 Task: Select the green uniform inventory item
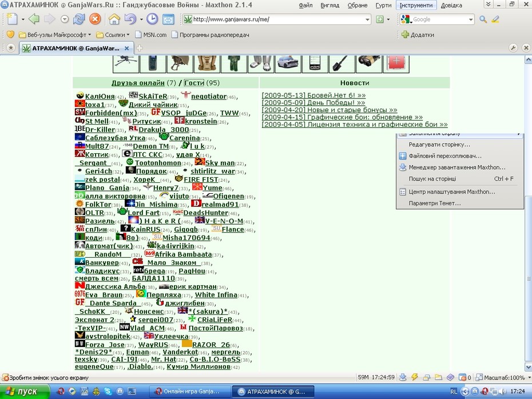click(x=234, y=63)
